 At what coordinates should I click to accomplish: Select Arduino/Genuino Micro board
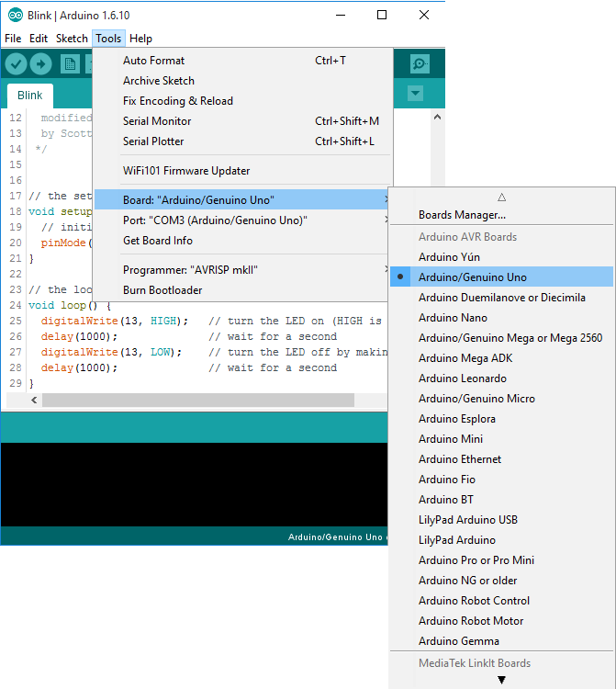click(x=501, y=399)
